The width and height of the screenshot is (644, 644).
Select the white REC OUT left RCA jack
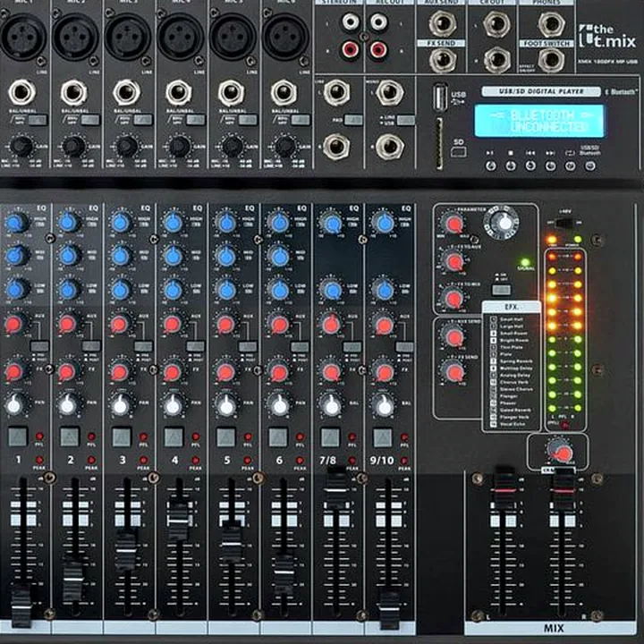[x=378, y=22]
